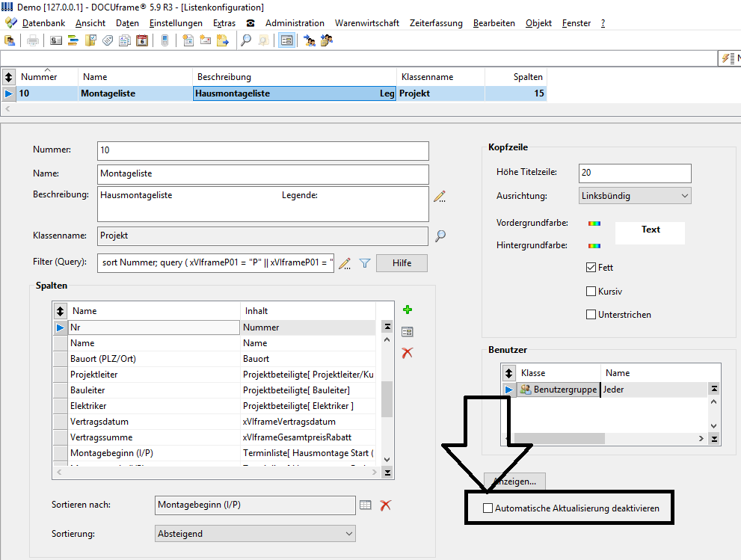Image resolution: width=741 pixels, height=560 pixels.
Task: Click the Hilfe button
Action: click(402, 263)
